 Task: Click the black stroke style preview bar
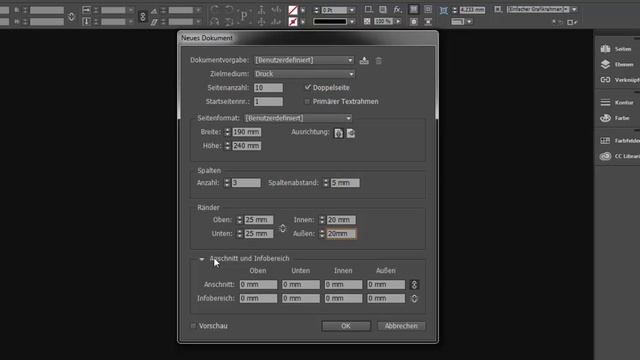330,21
